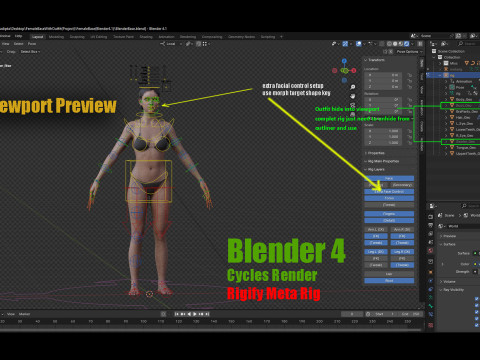Click the lock icon beside Location X
This screenshot has height=360, width=480.
pyautogui.click(x=410, y=75)
